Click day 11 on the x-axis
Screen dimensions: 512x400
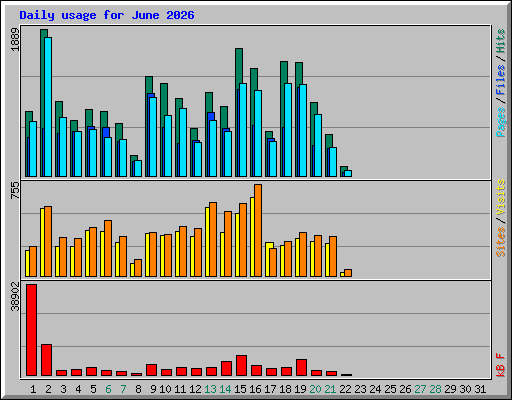pyautogui.click(x=180, y=389)
